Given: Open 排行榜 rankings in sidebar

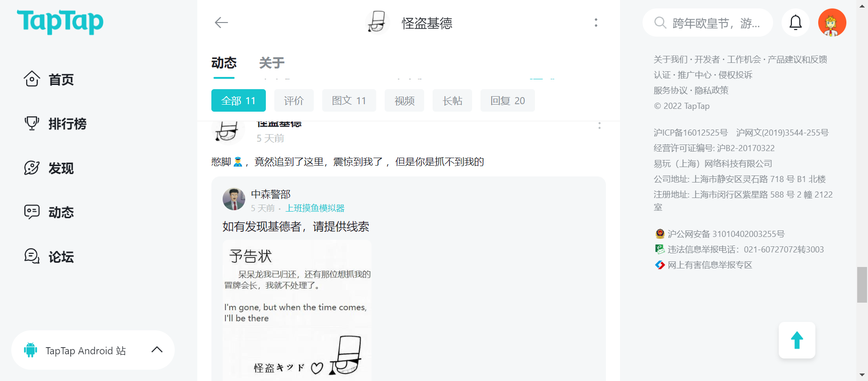Looking at the screenshot, I should point(55,124).
